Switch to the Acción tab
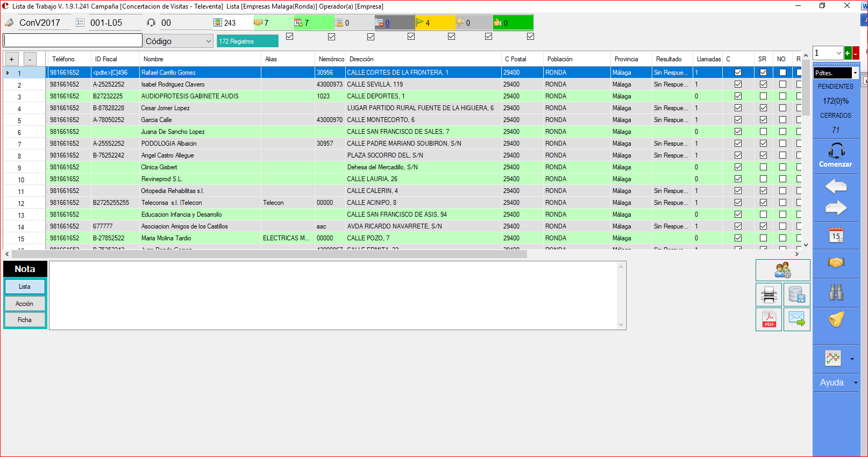The width and height of the screenshot is (868, 457). pyautogui.click(x=25, y=304)
